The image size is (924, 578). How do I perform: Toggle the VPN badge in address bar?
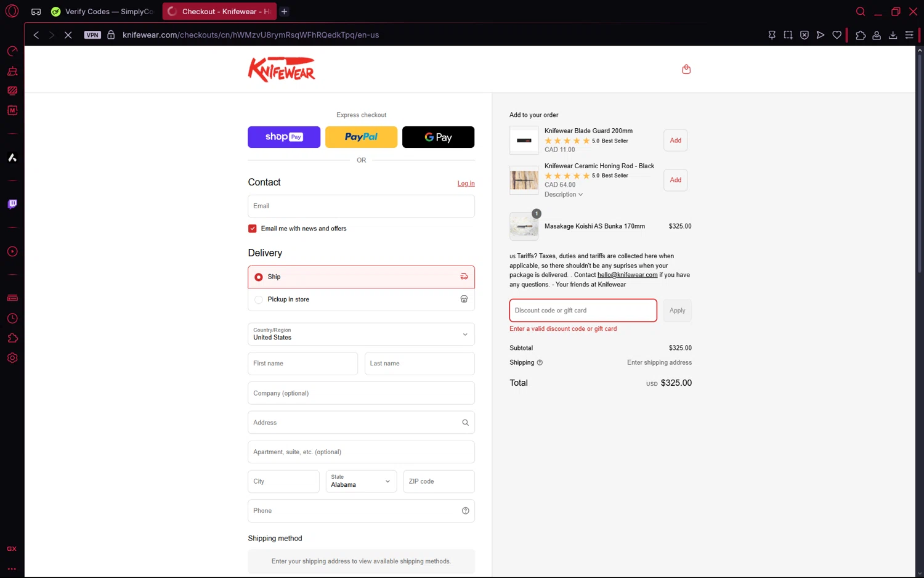(92, 35)
